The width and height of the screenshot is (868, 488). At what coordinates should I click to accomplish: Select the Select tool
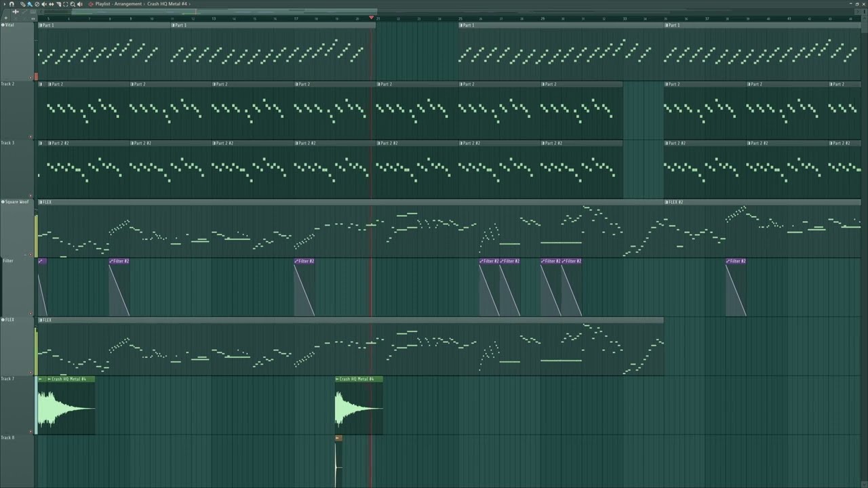[66, 4]
